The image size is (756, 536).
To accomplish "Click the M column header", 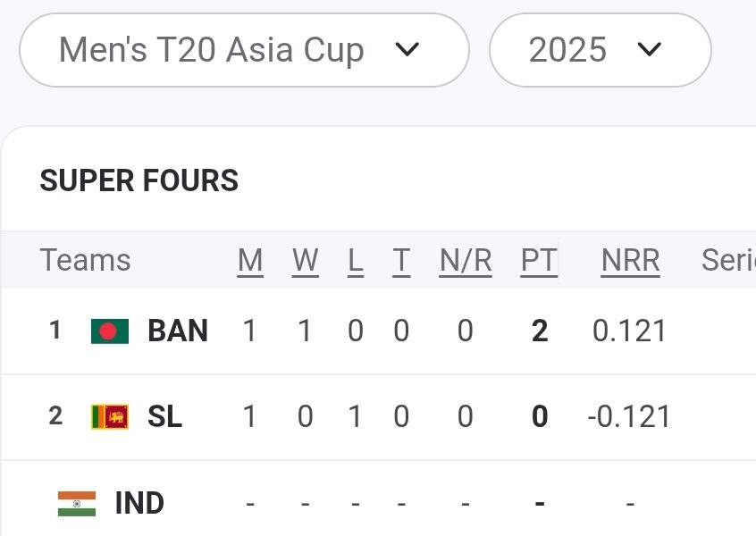I will (x=250, y=261).
